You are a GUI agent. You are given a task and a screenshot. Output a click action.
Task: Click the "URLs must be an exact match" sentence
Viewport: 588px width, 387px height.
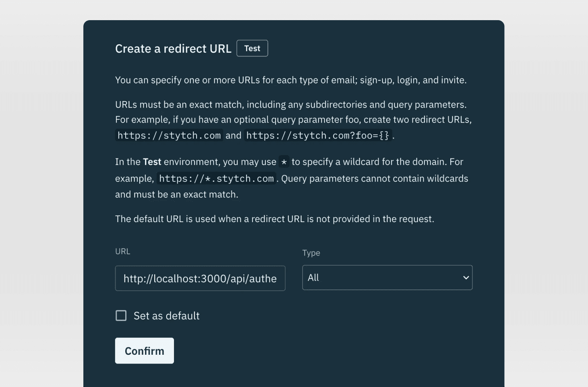pos(291,105)
